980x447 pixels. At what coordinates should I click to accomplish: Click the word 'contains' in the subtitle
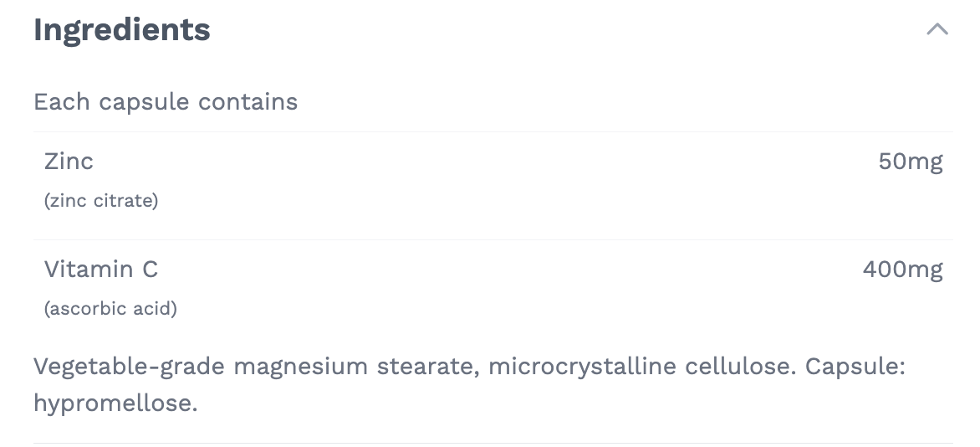[248, 102]
